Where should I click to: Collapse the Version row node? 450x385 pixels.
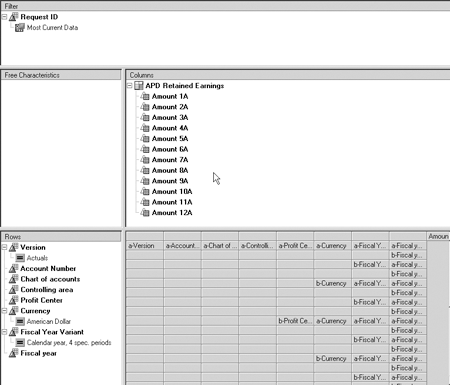(x=4, y=247)
